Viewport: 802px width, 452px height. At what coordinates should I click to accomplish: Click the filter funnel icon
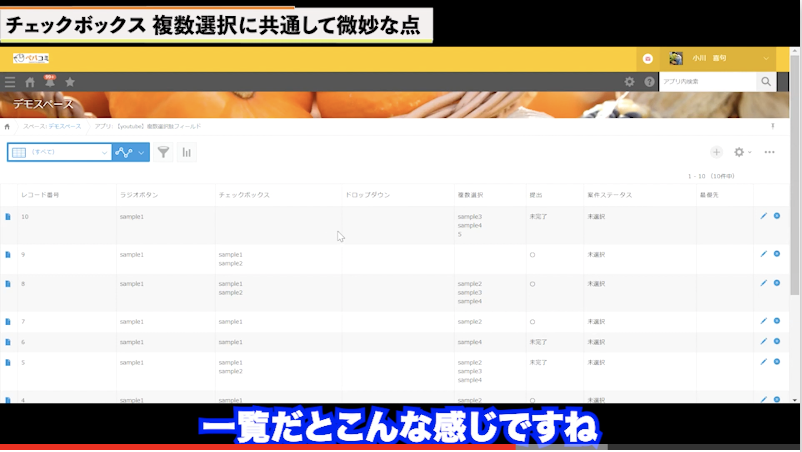(x=163, y=152)
